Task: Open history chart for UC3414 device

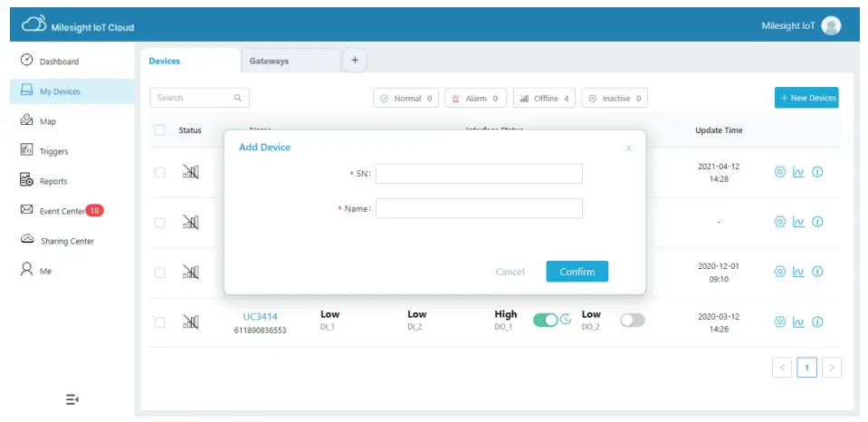Action: (x=798, y=321)
